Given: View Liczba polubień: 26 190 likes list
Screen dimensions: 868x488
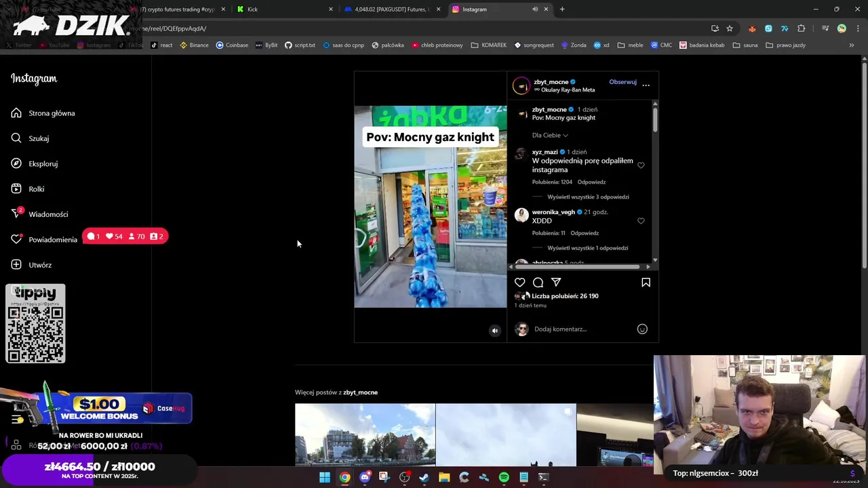Looking at the screenshot, I should pyautogui.click(x=565, y=296).
